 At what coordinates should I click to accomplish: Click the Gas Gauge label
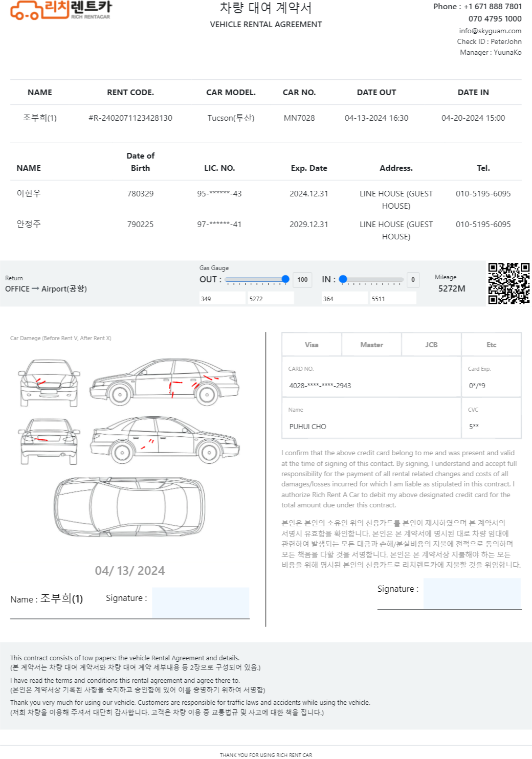click(214, 268)
